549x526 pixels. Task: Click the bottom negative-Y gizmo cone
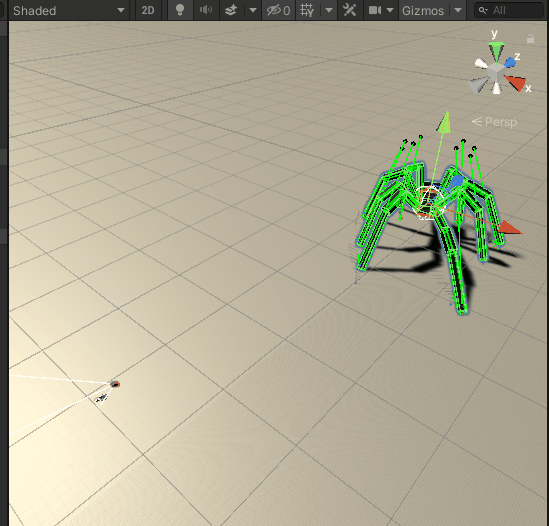coord(496,88)
